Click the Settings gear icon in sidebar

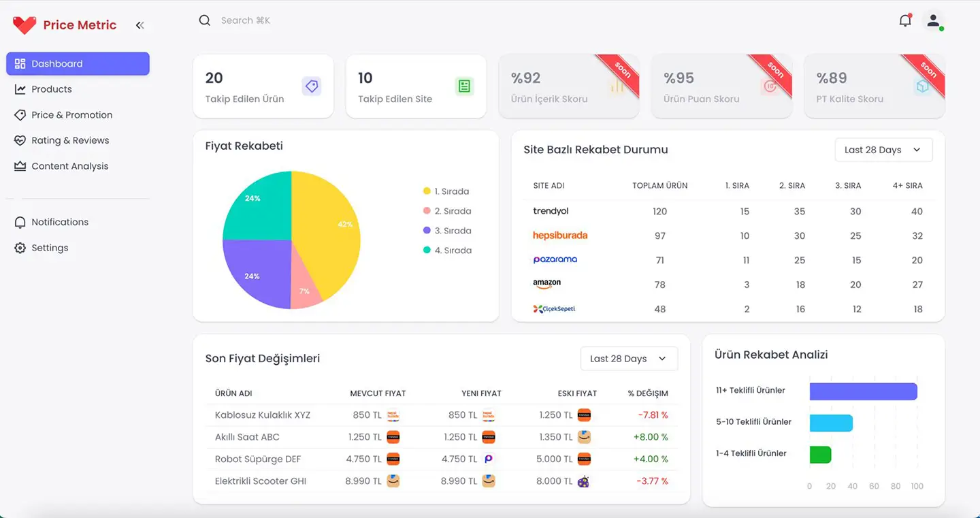click(20, 248)
